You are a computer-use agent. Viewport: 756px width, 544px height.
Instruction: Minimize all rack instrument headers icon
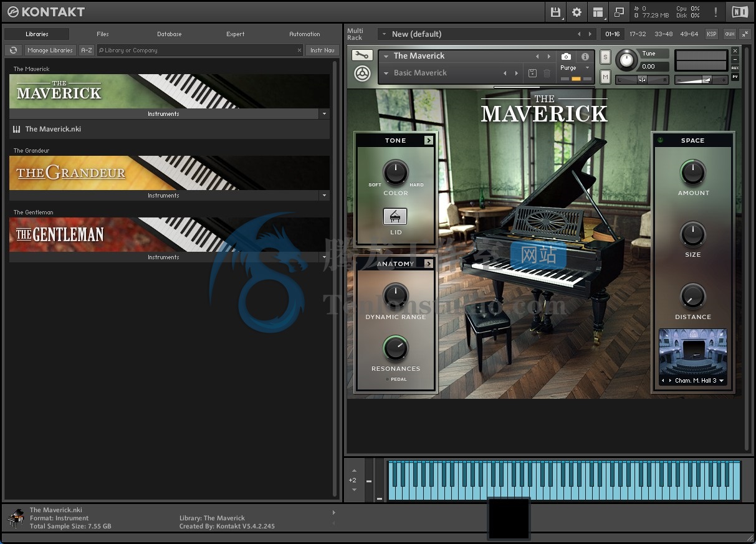pyautogui.click(x=745, y=34)
